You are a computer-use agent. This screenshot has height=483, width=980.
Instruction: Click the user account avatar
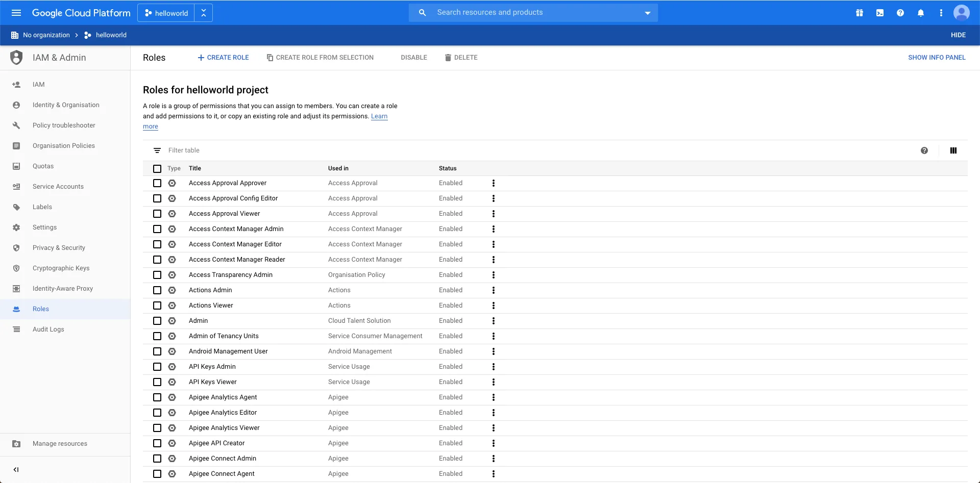click(x=961, y=13)
